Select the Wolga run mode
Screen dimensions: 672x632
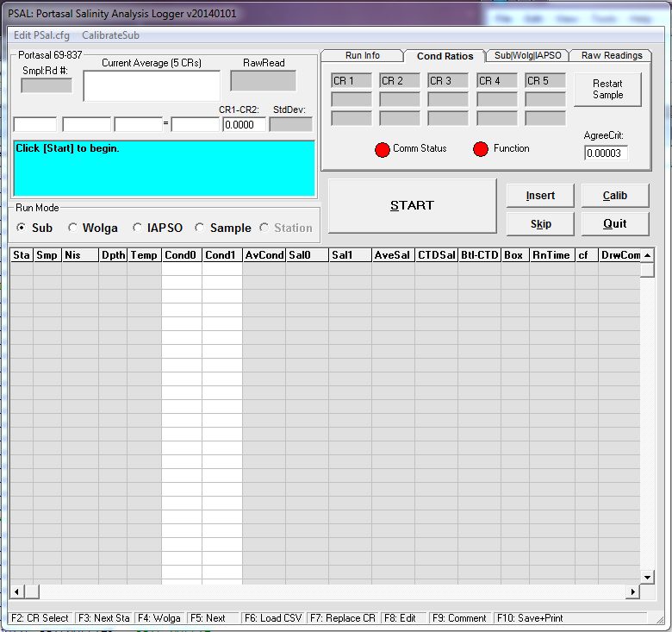pos(73,228)
